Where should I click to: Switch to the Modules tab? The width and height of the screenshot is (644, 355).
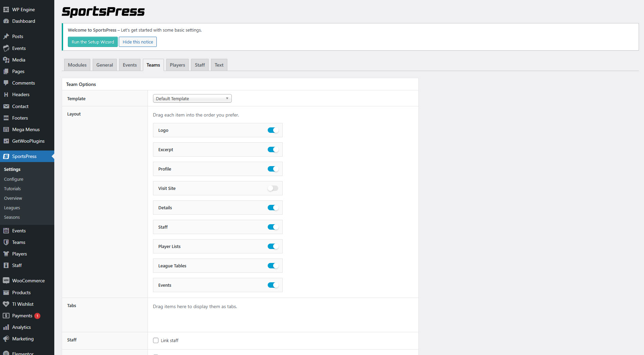(77, 65)
